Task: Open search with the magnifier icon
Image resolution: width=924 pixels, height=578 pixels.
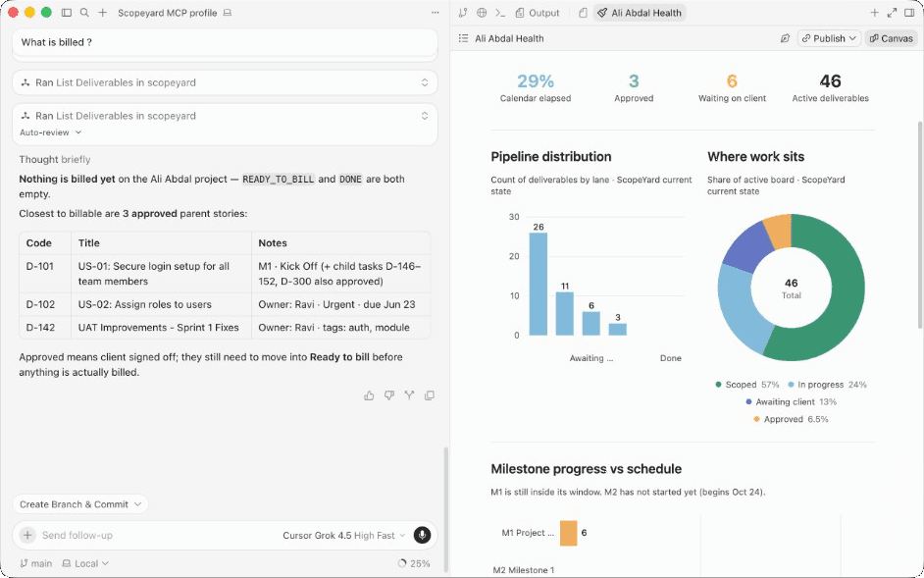Action: coord(84,13)
